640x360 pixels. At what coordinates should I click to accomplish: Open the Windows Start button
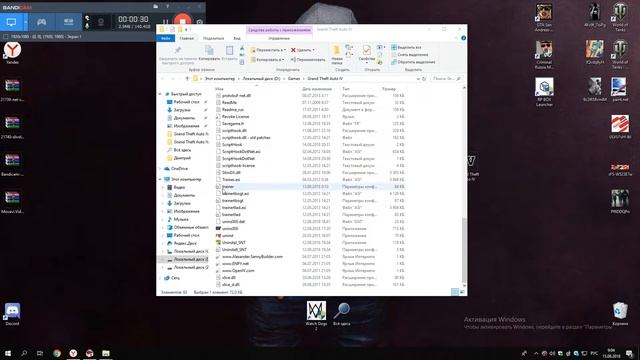point(7,353)
